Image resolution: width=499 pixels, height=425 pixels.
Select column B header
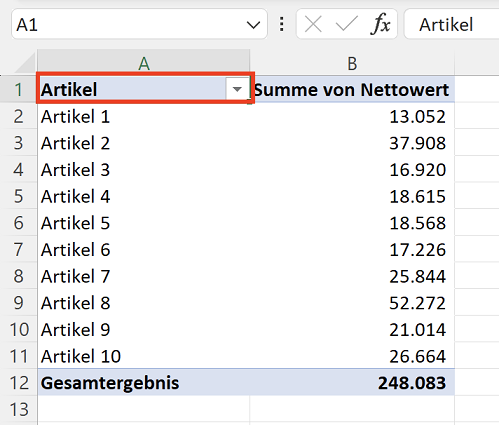pos(352,63)
